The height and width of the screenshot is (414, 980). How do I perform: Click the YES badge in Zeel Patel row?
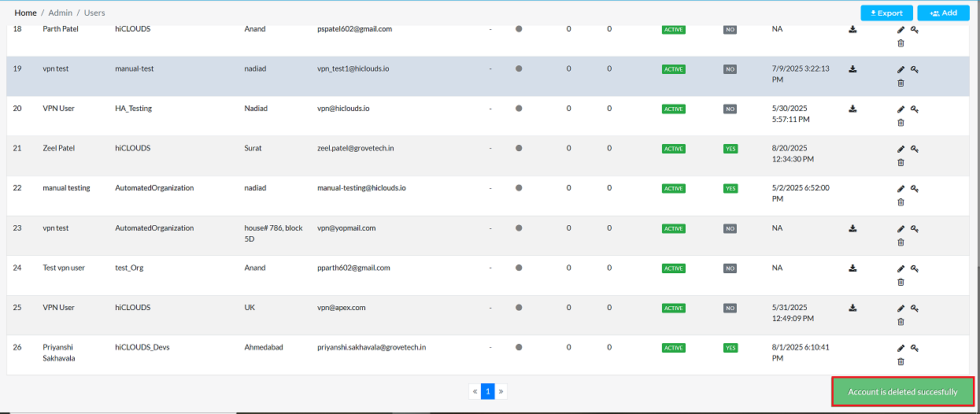pos(730,149)
